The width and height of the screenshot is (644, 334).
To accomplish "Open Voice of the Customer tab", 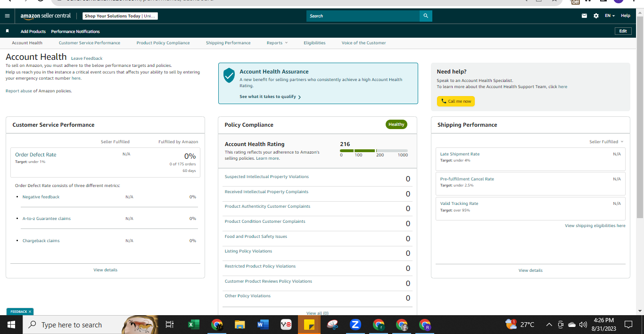I will (x=363, y=43).
